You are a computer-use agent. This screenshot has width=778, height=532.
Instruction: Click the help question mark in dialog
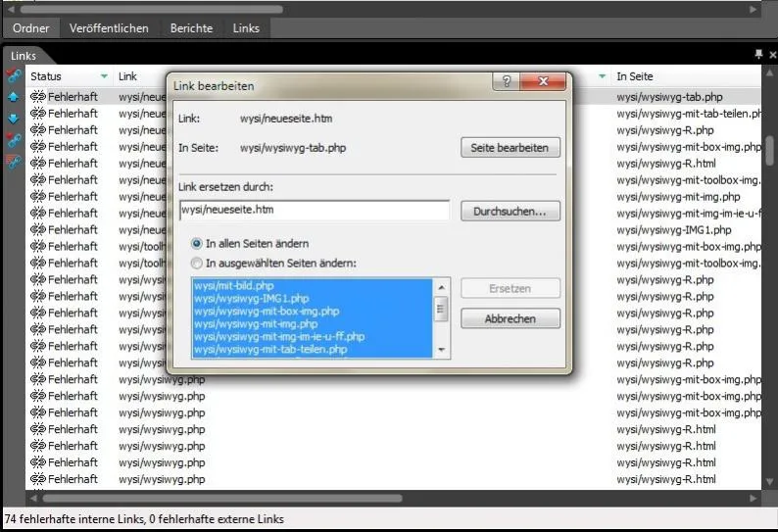click(507, 81)
